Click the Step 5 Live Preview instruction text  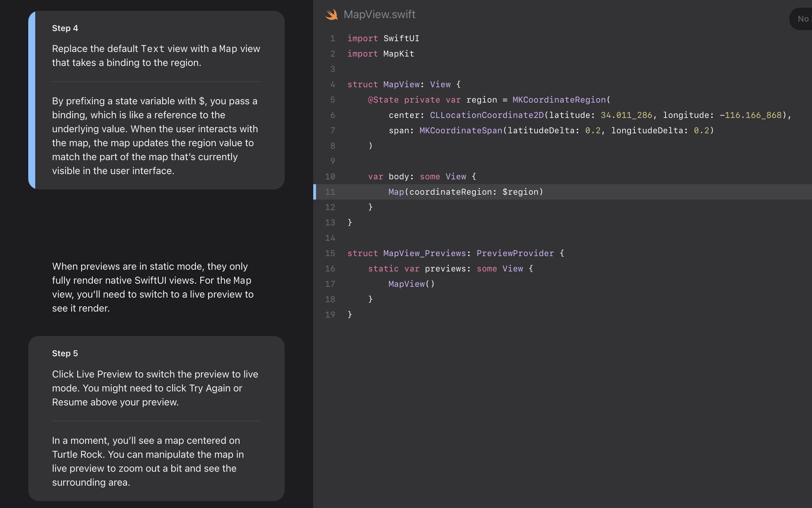tap(155, 388)
